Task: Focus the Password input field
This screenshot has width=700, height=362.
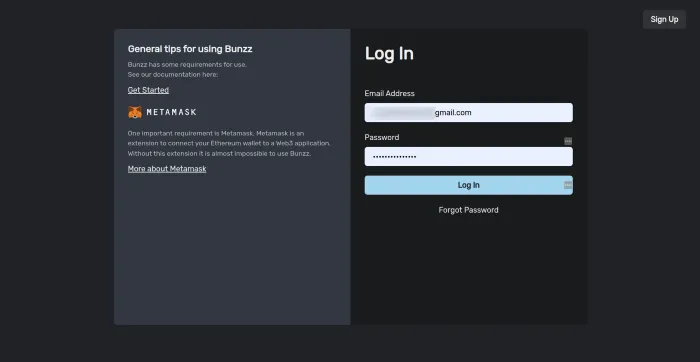Action: tap(468, 157)
